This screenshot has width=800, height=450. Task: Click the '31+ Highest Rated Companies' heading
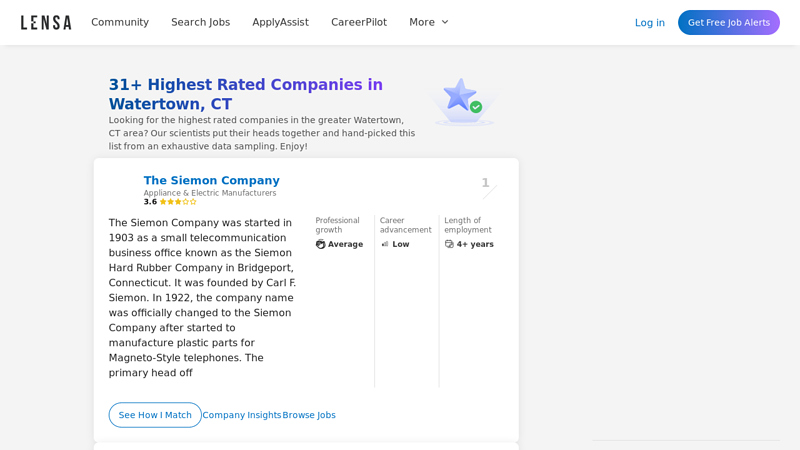pos(245,94)
